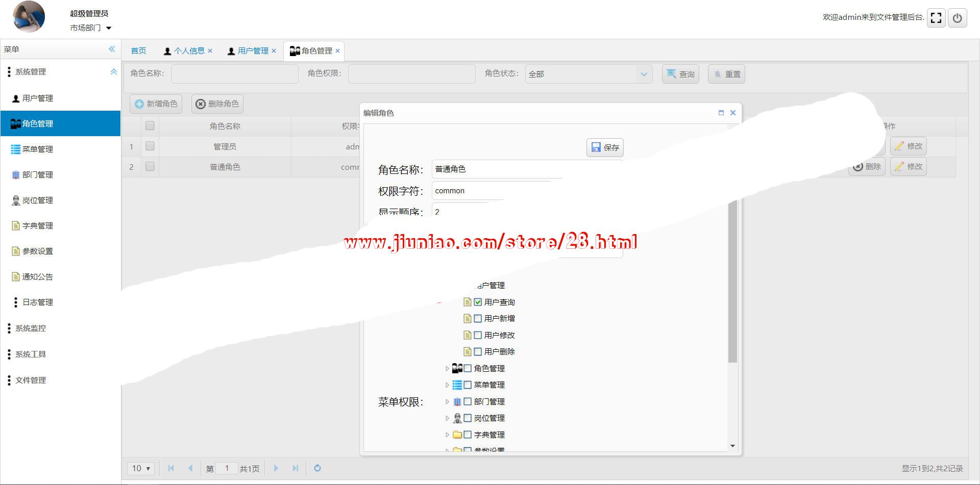
Task: Check the 用户修改 permission checkbox
Action: coord(478,335)
